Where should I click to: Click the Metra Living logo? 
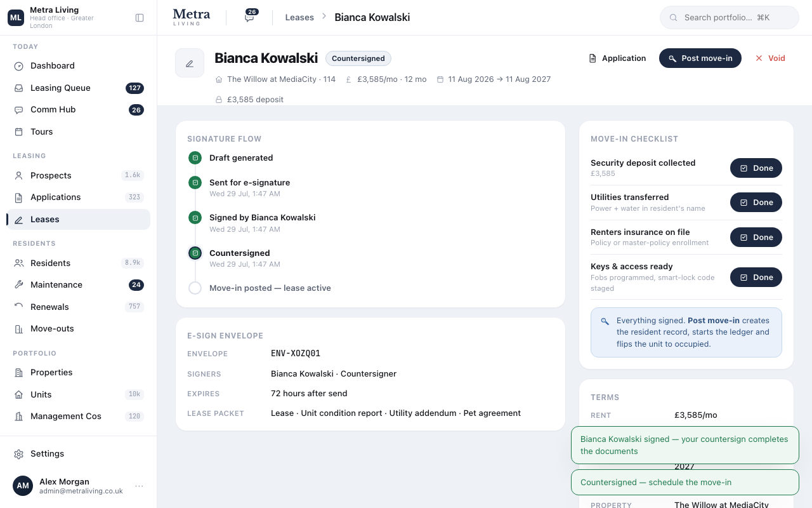pyautogui.click(x=191, y=17)
